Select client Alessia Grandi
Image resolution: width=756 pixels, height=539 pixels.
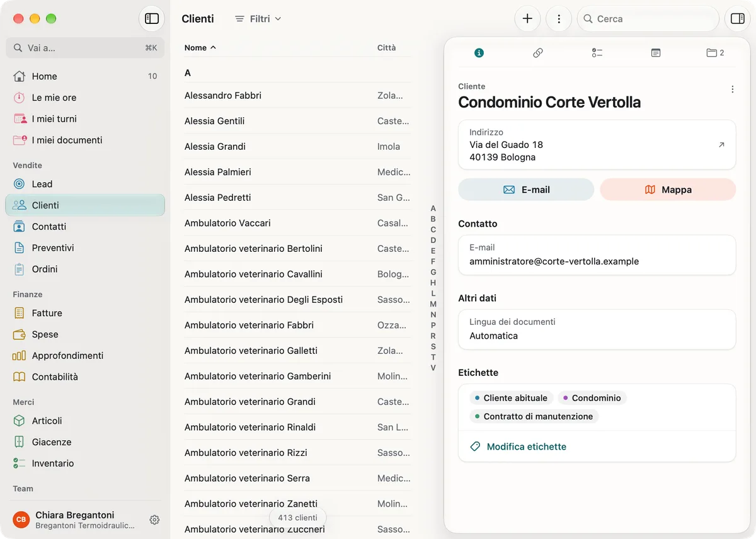(297, 147)
